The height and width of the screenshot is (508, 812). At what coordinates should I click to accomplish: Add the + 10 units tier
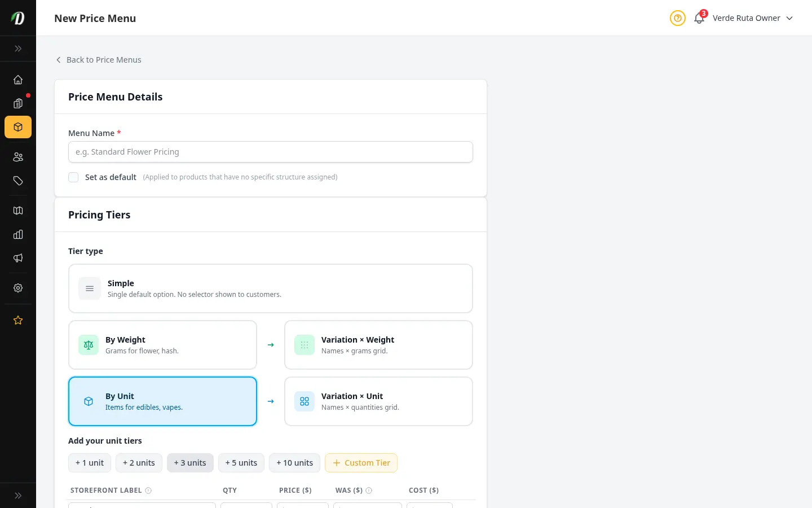pos(294,463)
